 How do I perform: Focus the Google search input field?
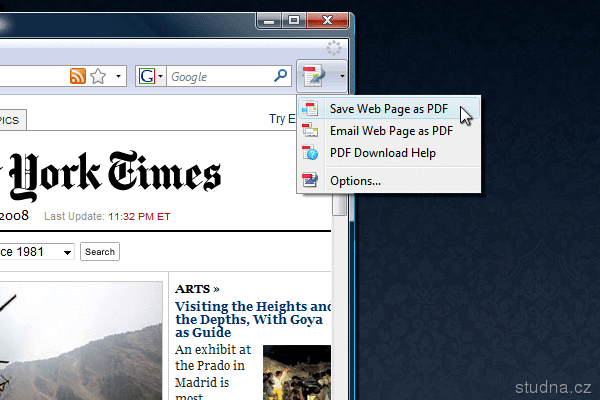pos(220,77)
